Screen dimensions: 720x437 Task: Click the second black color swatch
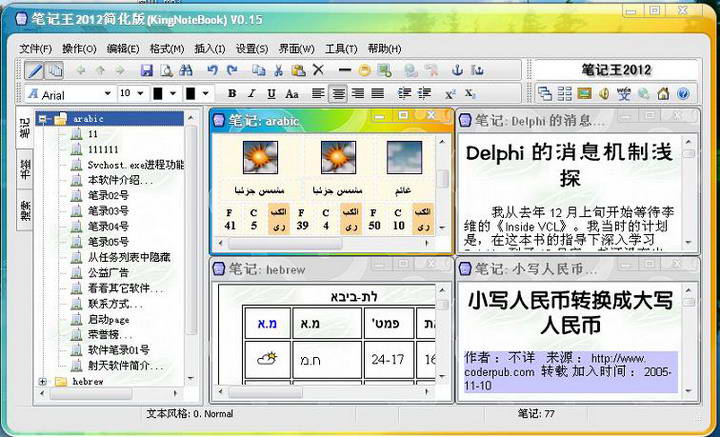click(x=190, y=94)
